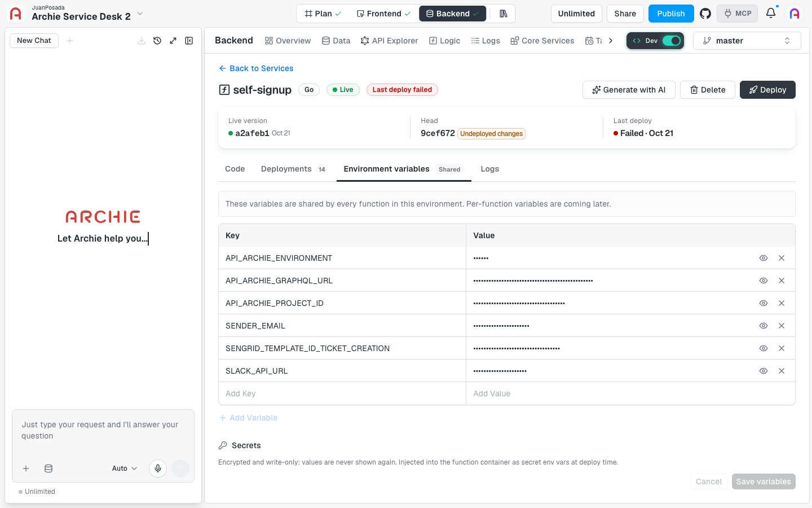The image size is (812, 508).
Task: Click the Deploy button
Action: tap(767, 90)
